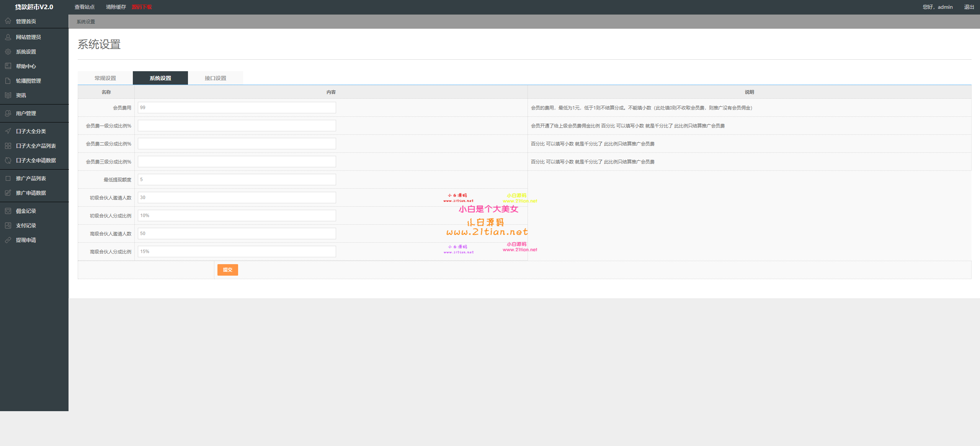The image size is (980, 446).
Task: Click the gear icon beside 系统设置 in sidebar
Action: click(x=8, y=52)
